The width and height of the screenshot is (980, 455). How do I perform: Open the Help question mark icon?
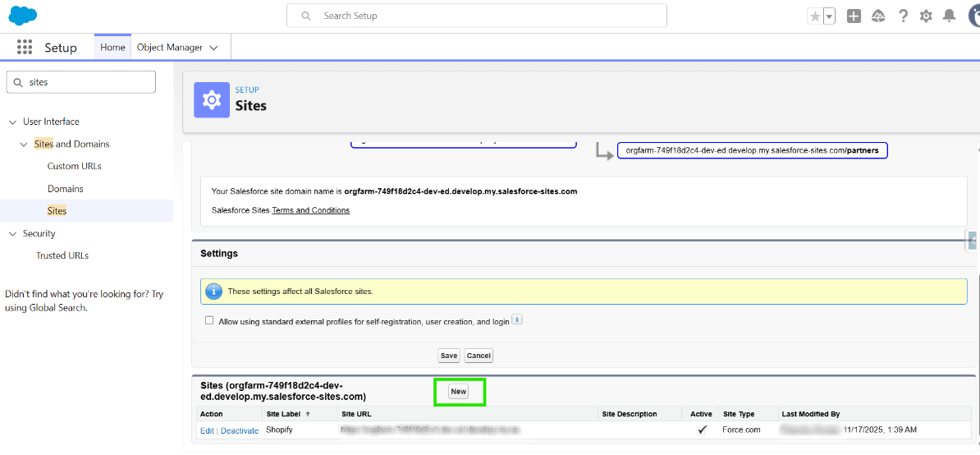coord(903,16)
